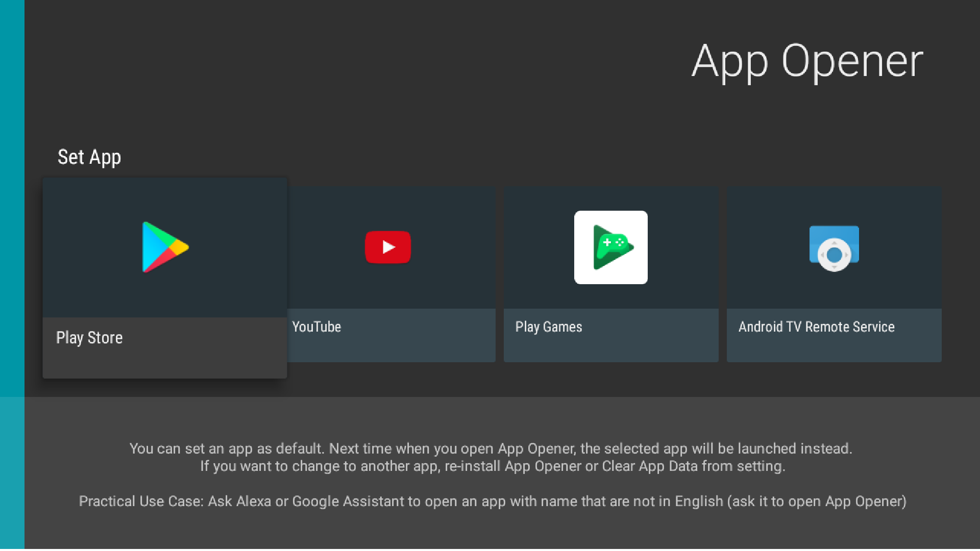Click the Play Store label text
Image resolution: width=980 pixels, height=551 pixels.
pyautogui.click(x=89, y=337)
